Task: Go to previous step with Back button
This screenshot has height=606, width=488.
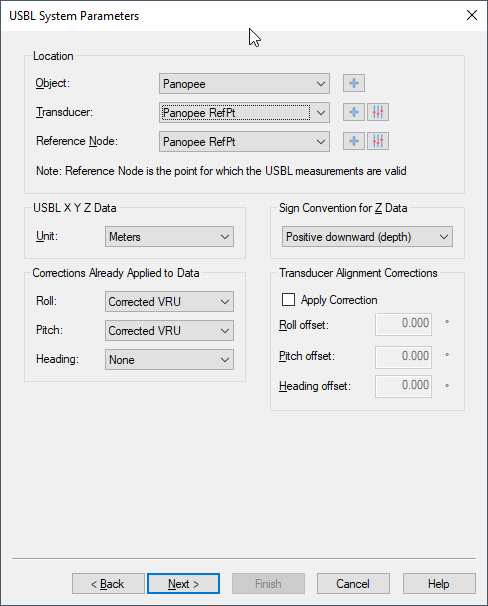Action: [108, 584]
